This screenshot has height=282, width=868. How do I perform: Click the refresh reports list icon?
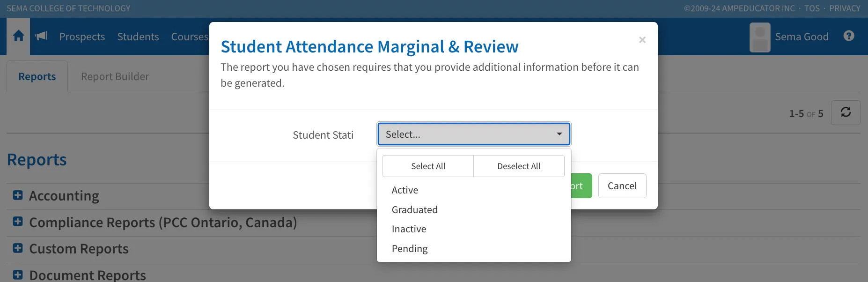845,112
